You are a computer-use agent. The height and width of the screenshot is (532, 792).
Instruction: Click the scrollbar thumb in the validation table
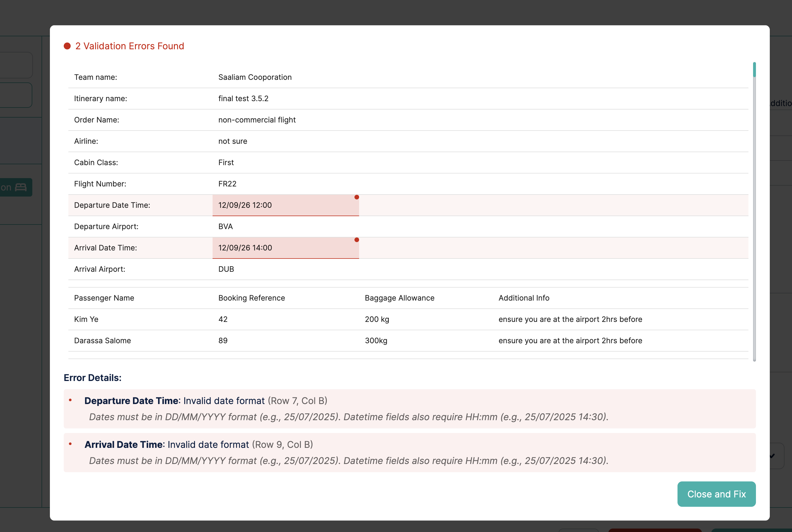[x=754, y=69]
